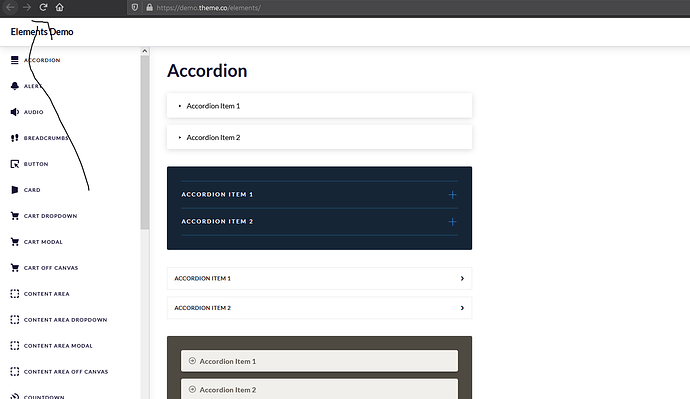Screen dimensions: 690x399
Task: Expand outlined ACCORDION ITEM 1 row
Action: (319, 278)
